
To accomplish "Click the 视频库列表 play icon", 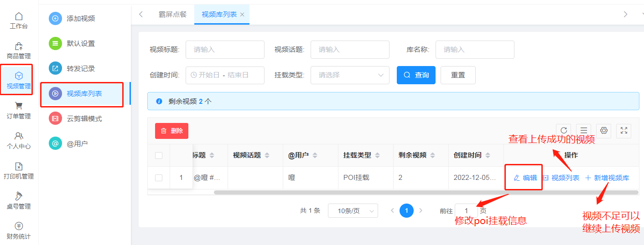I will point(55,94).
